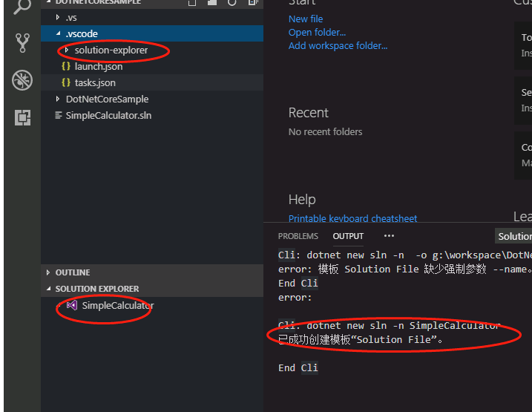Viewport: 532px width, 412px height.
Task: Open the Extensions view icon
Action: coord(22,117)
